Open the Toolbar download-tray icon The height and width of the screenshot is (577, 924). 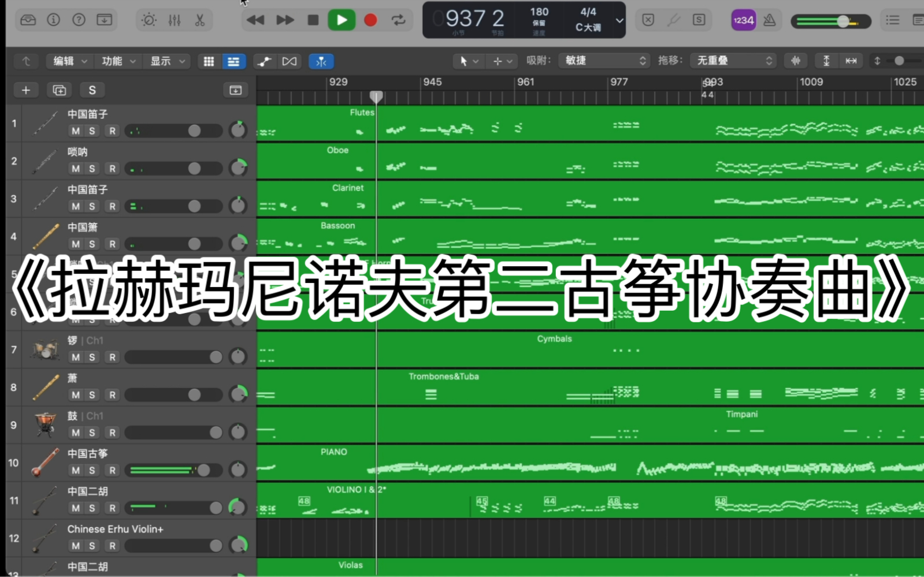pos(104,20)
